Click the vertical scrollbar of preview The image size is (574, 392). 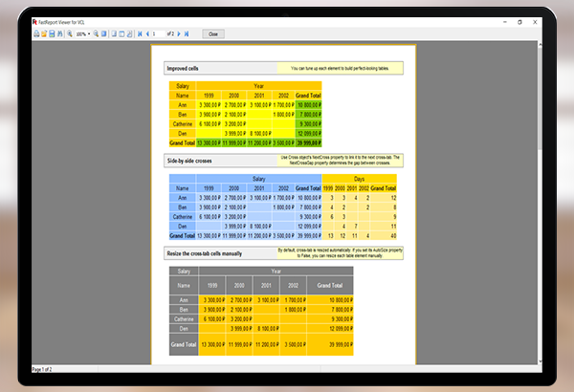(x=541, y=191)
